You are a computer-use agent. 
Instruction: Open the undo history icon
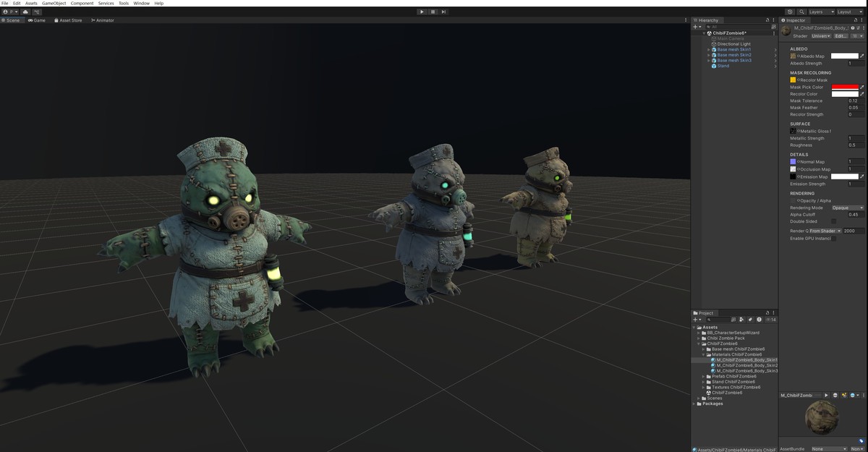pos(790,12)
